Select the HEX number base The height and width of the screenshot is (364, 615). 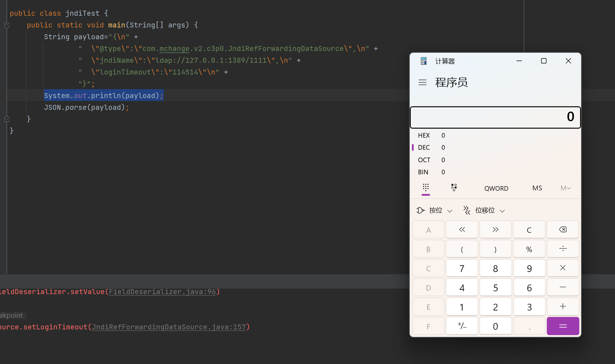coord(424,135)
